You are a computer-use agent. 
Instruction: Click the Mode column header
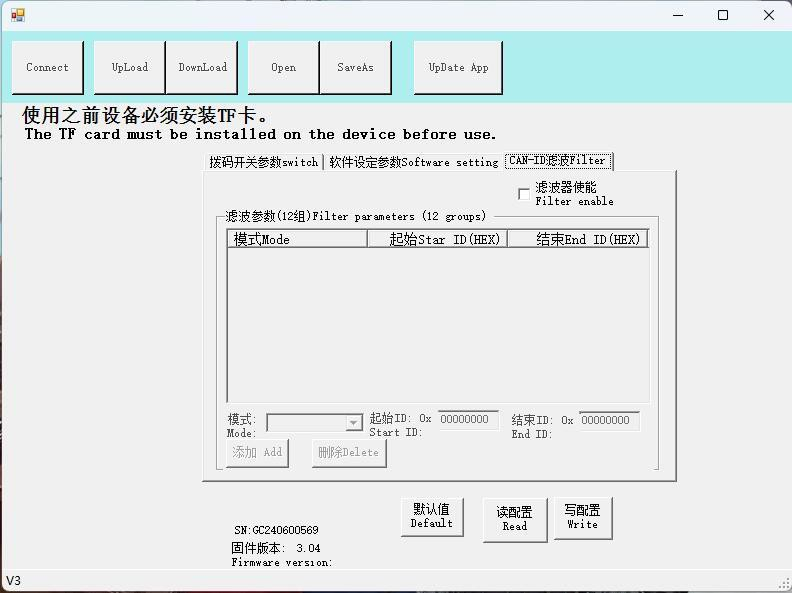pyautogui.click(x=296, y=239)
